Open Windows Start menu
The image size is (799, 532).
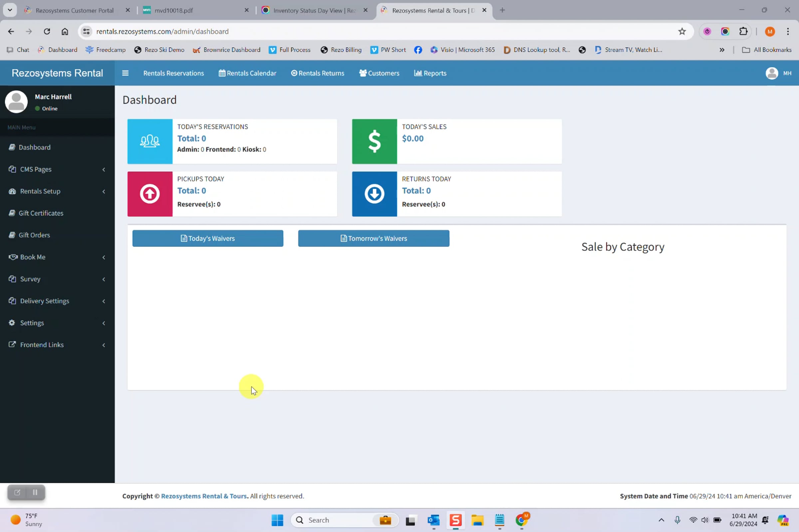point(277,520)
